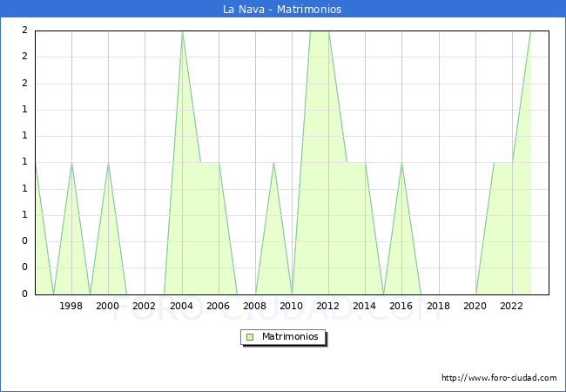
Task: Click the 2023 peak data point
Action: (530, 31)
